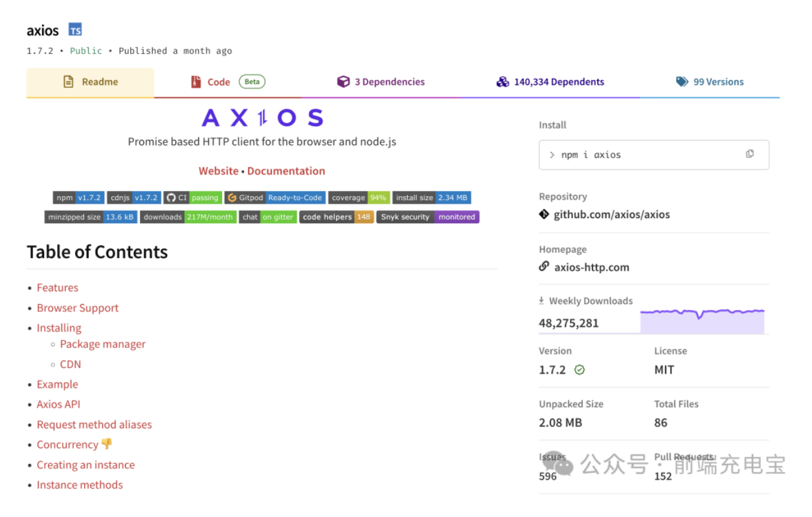Open the downloads 217M/month badge

pos(188,217)
